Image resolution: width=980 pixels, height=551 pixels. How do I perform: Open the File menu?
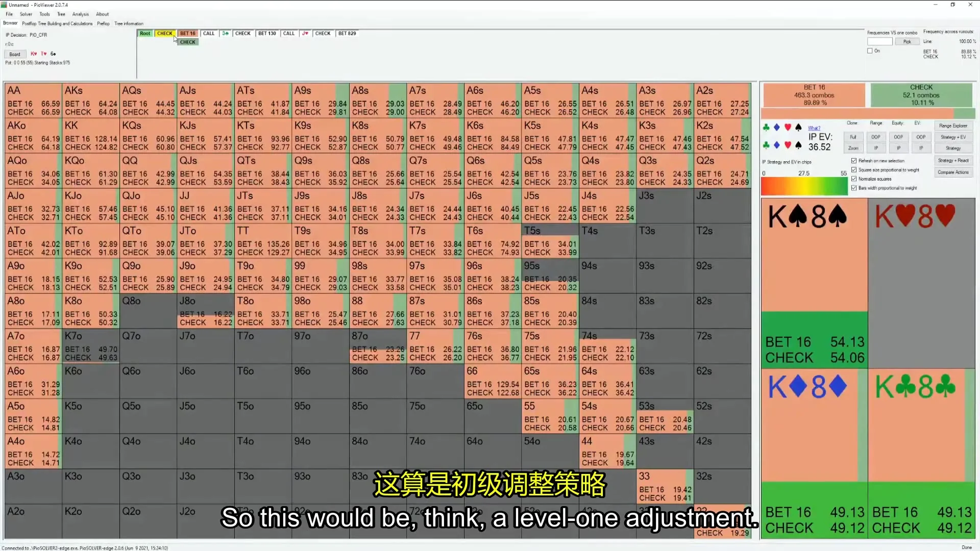point(9,14)
